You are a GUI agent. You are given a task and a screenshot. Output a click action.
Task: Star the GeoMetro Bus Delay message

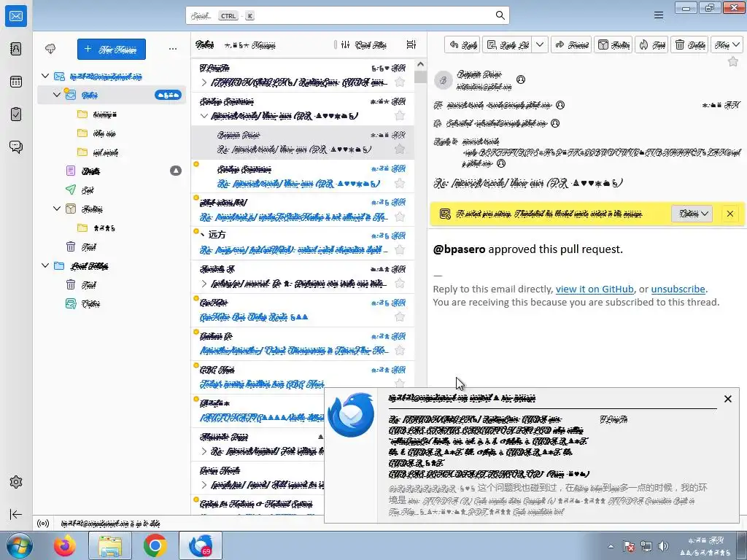[400, 316]
